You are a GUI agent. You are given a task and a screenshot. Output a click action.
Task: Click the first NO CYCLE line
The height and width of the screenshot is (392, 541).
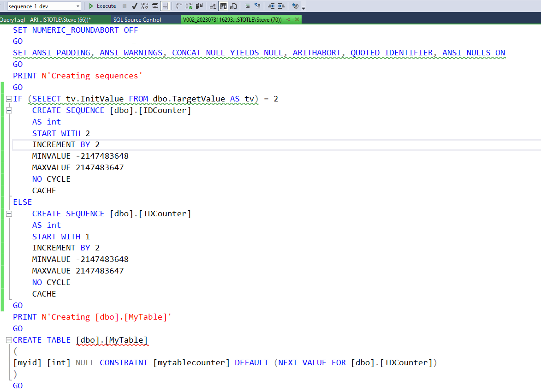(51, 179)
